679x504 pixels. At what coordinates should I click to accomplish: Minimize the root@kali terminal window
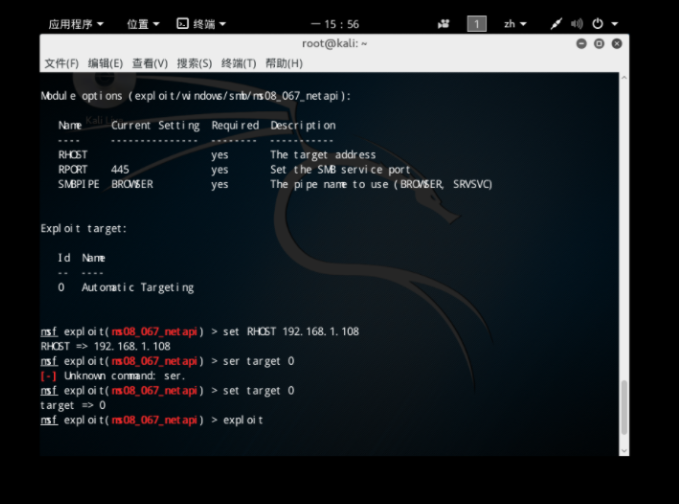click(581, 44)
